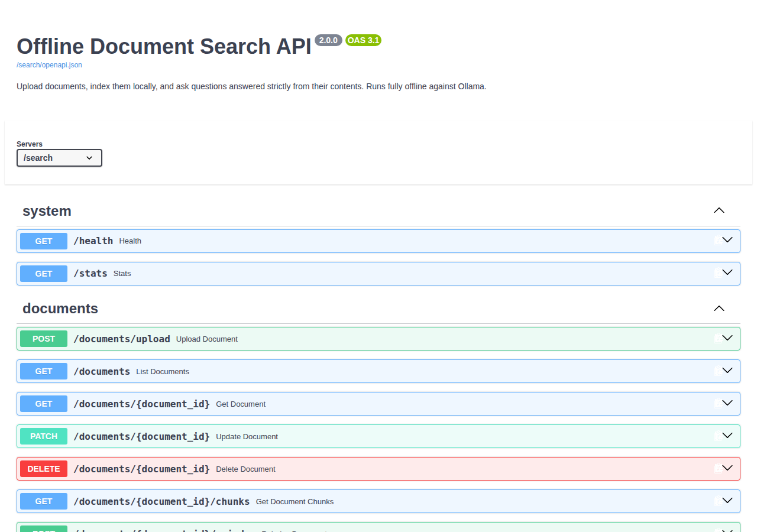Click the path text beside Get Document

coord(141,404)
